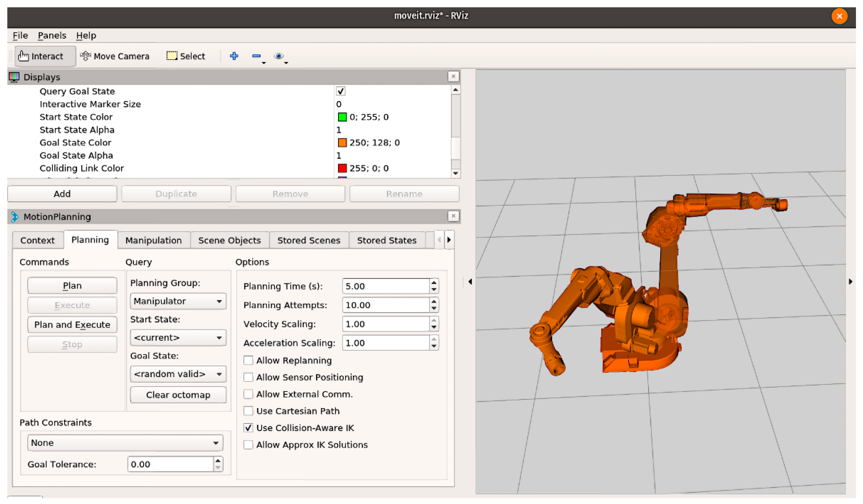Open the Planning Group Manipulator dropdown
This screenshot has height=504, width=863.
(178, 302)
